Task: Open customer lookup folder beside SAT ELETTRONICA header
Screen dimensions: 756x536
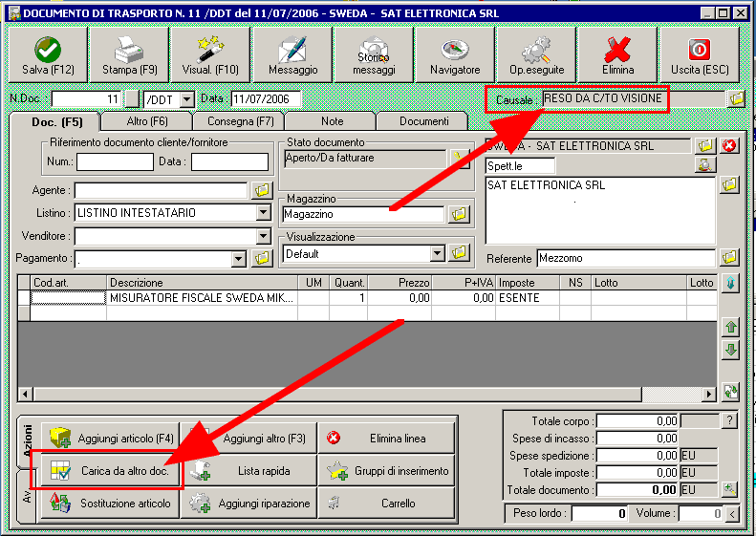Action: (705, 145)
